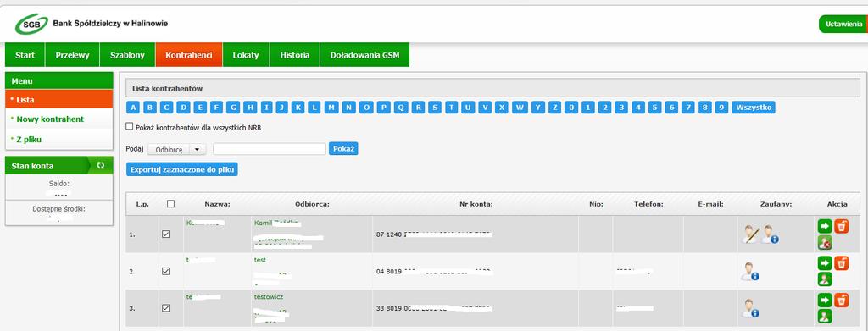Choose Nowy kontrahent in the menu
The height and width of the screenshot is (331, 868).
point(59,119)
